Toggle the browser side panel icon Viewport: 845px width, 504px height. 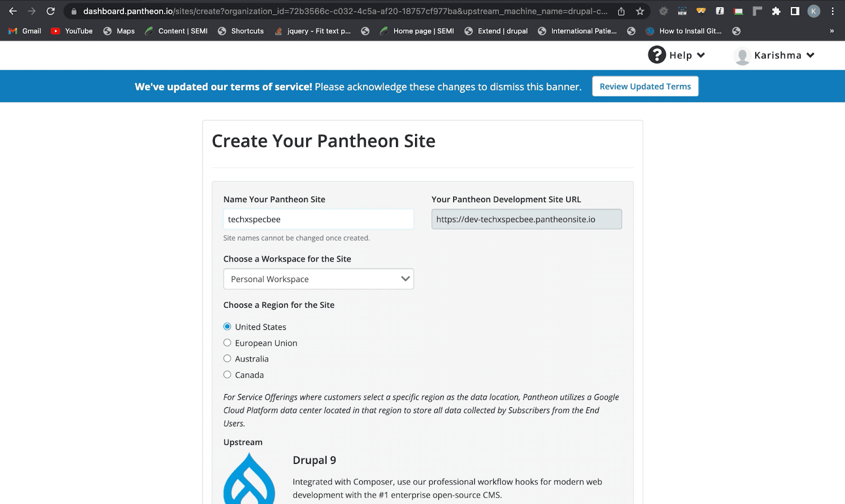pos(795,11)
